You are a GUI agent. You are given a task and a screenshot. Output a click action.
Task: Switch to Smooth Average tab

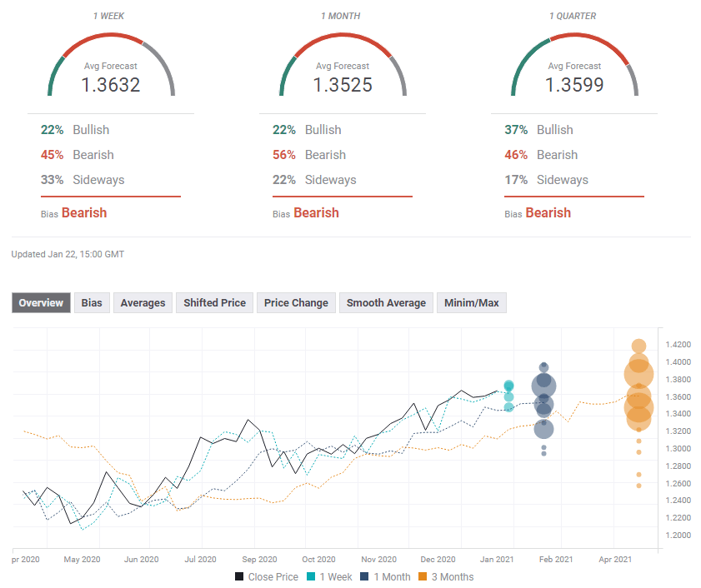click(x=386, y=302)
